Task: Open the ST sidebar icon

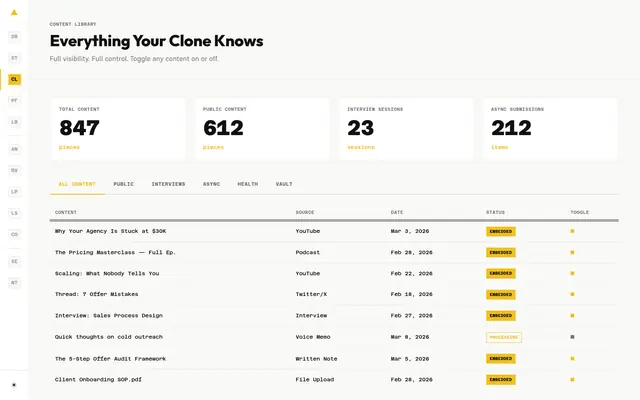Action: (14, 58)
